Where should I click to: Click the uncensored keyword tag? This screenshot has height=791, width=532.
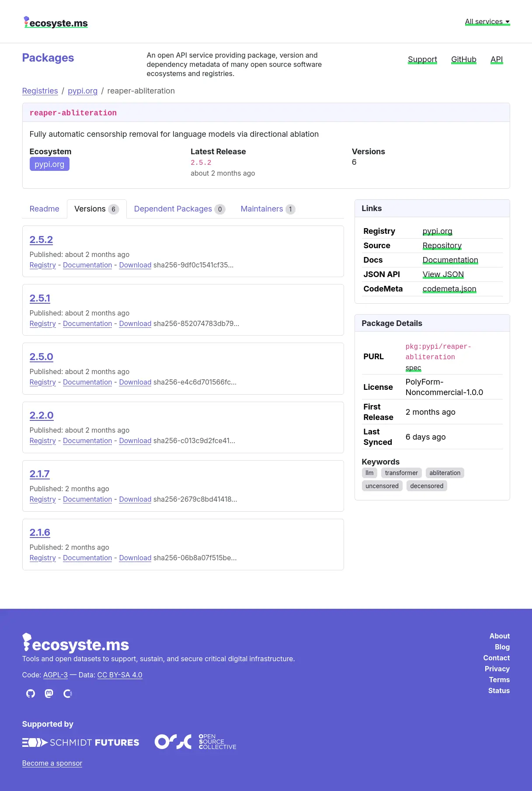(382, 486)
